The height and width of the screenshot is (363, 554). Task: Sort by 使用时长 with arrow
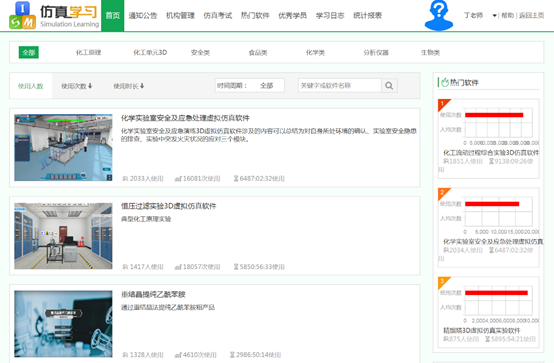coord(129,86)
